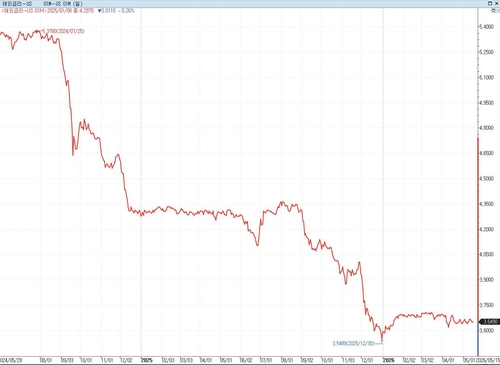Click the small inner chart pane restore icon
The width and height of the screenshot is (500, 365).
click(x=494, y=11)
